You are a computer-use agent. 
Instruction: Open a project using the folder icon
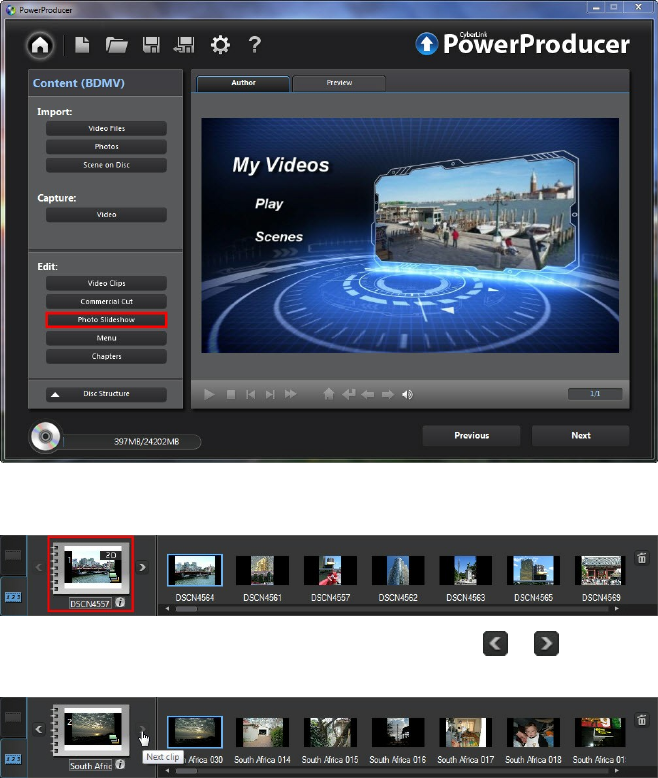117,45
